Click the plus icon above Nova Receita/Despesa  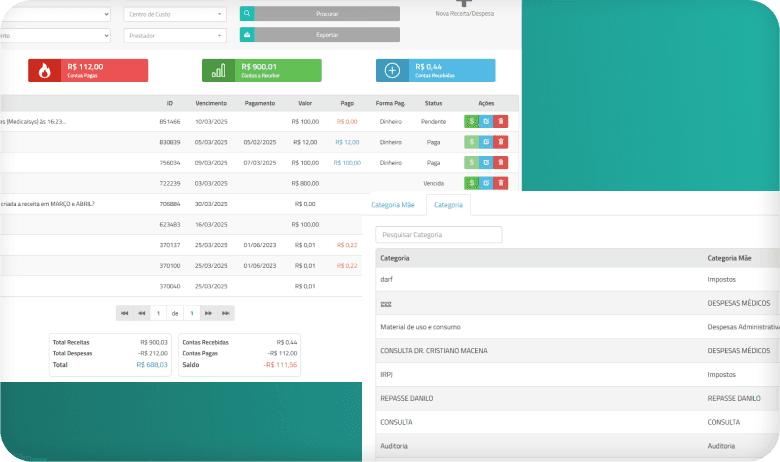pyautogui.click(x=464, y=3)
